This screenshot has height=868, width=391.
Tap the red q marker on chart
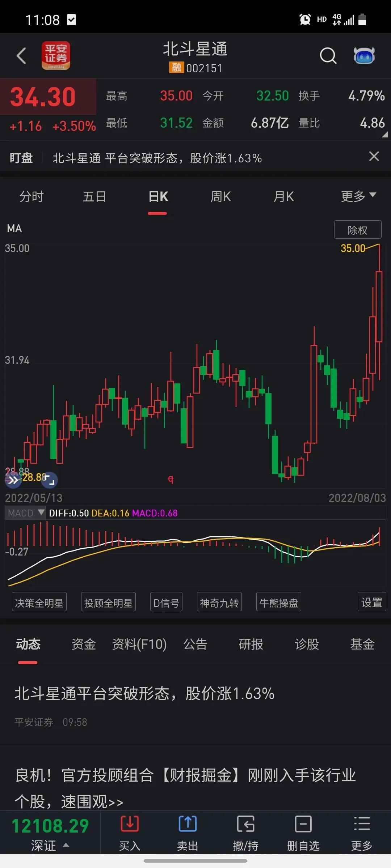point(171,479)
